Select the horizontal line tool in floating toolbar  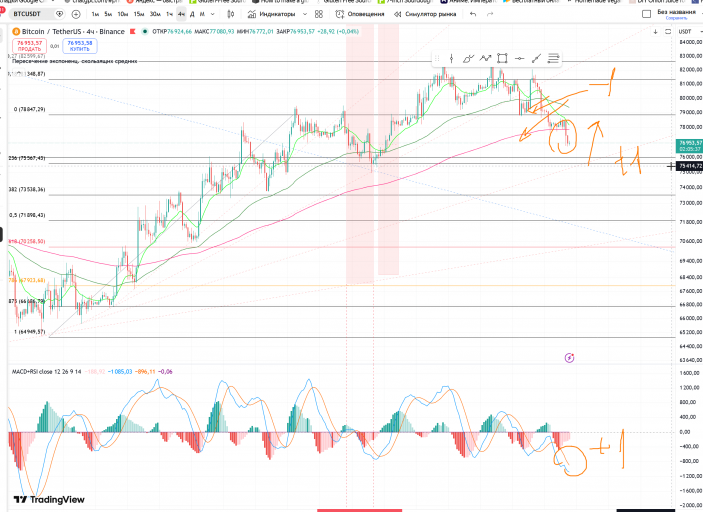click(519, 58)
